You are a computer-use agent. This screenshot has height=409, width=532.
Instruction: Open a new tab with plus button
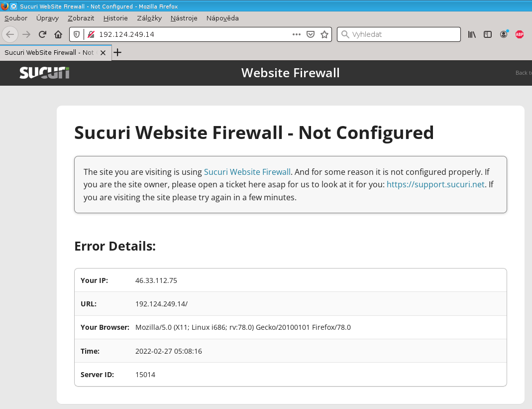click(117, 52)
